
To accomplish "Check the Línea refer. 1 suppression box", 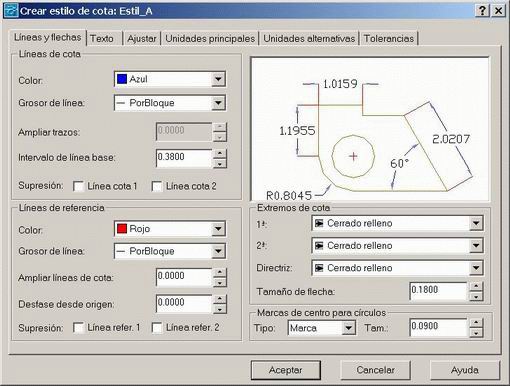I will (x=78, y=328).
